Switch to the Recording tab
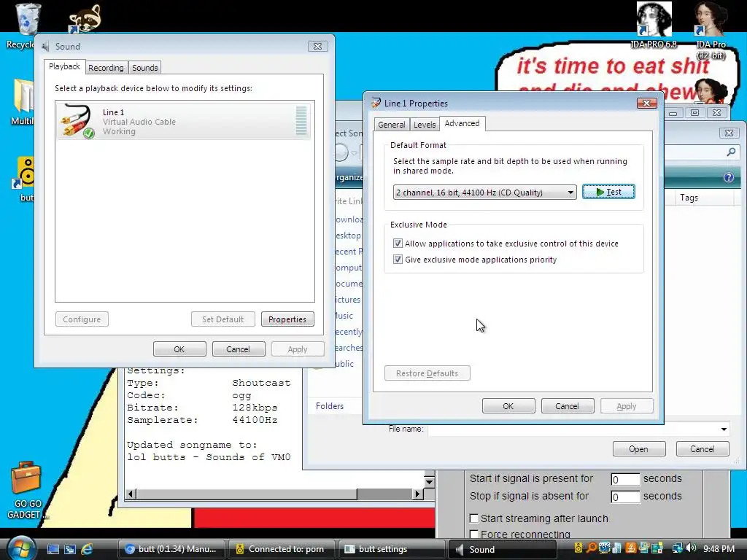This screenshot has width=747, height=560. tap(106, 68)
